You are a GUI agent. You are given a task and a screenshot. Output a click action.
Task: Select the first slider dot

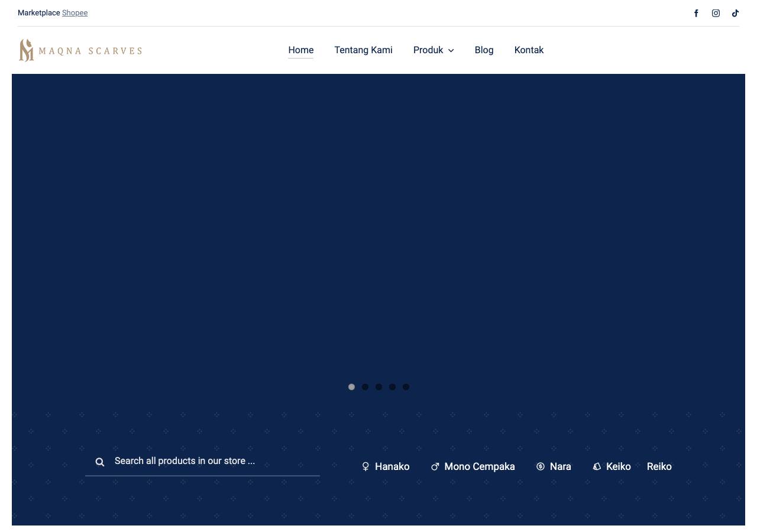[351, 387]
